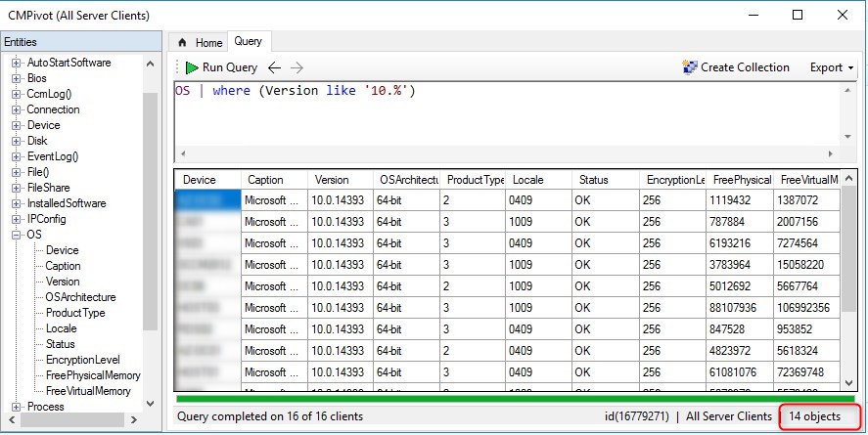The image size is (868, 435).
Task: Switch to the Query tab
Action: pyautogui.click(x=248, y=41)
